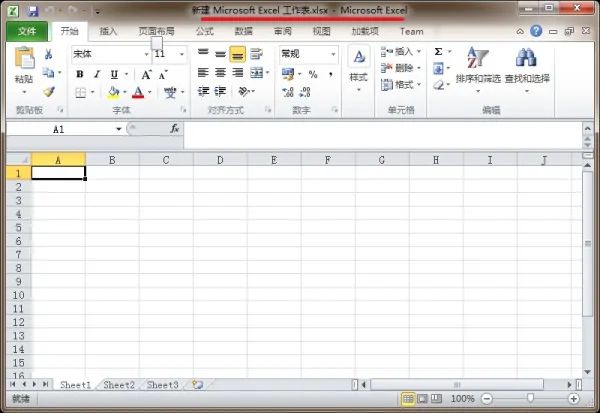Switch to the 公式 Formulas tab
This screenshot has width=600, height=413.
[x=205, y=31]
